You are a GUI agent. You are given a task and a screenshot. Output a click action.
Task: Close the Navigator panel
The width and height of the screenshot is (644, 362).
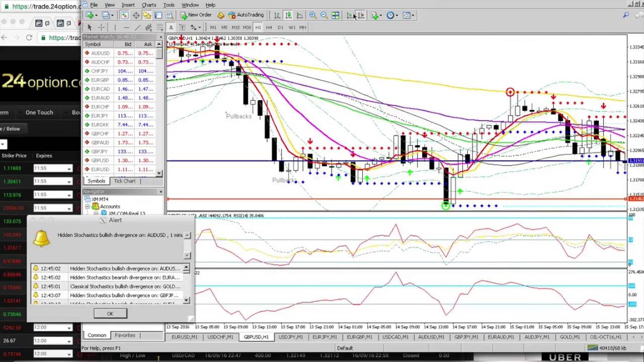coord(160,192)
